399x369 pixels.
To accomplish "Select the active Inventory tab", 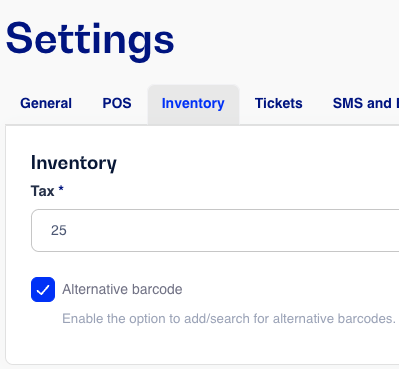I will 193,104.
